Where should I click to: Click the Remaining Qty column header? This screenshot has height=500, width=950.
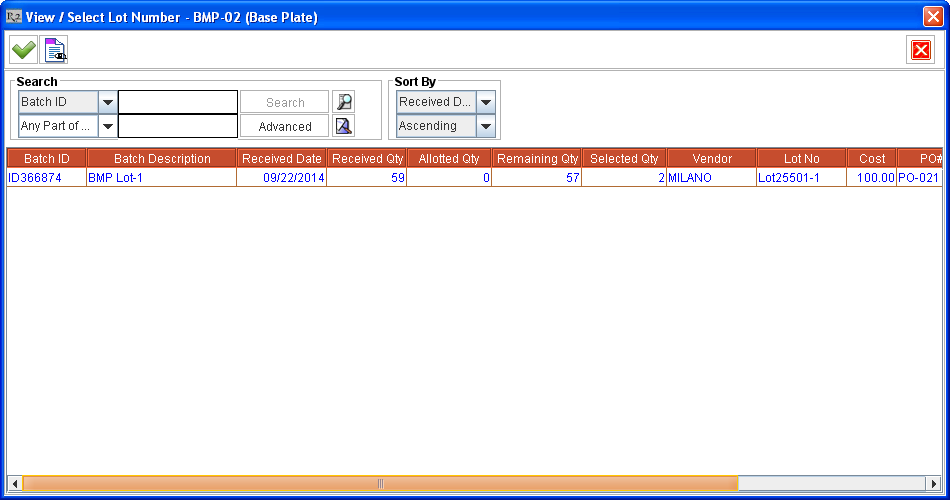pos(537,159)
